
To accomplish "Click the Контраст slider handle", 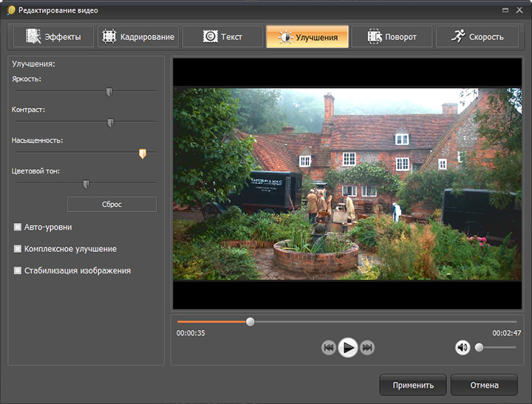I will [111, 123].
